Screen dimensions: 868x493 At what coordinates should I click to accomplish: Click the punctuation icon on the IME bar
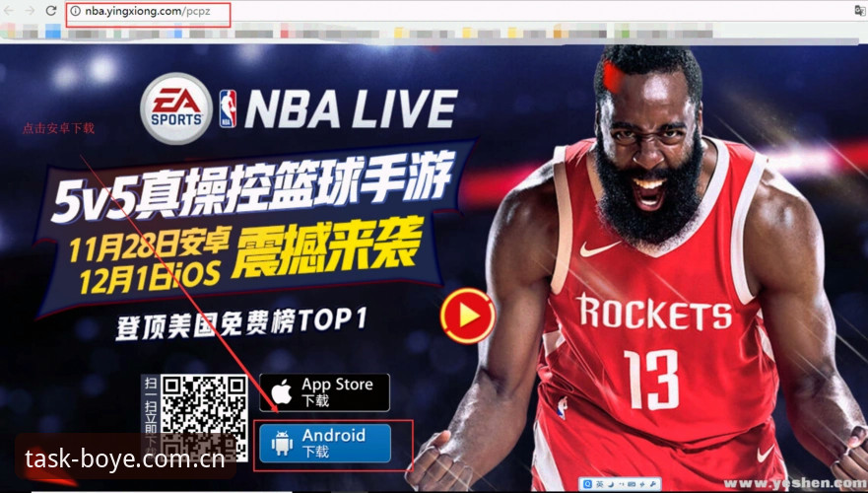click(x=622, y=484)
